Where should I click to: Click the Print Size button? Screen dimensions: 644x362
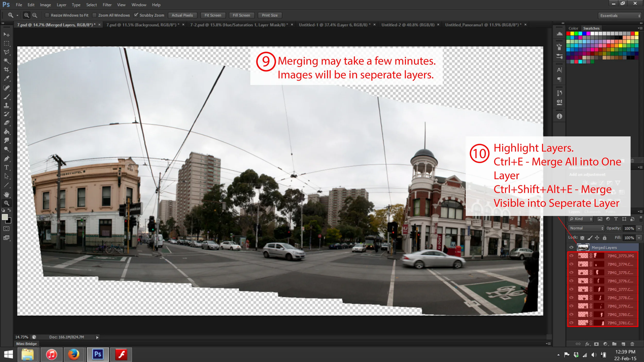[x=270, y=15]
